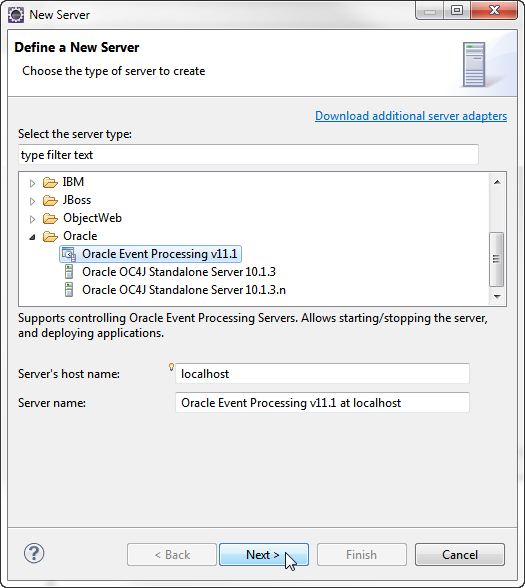Screen dimensions: 525x588
Task: Expand the JBoss server category
Action: tap(33, 201)
